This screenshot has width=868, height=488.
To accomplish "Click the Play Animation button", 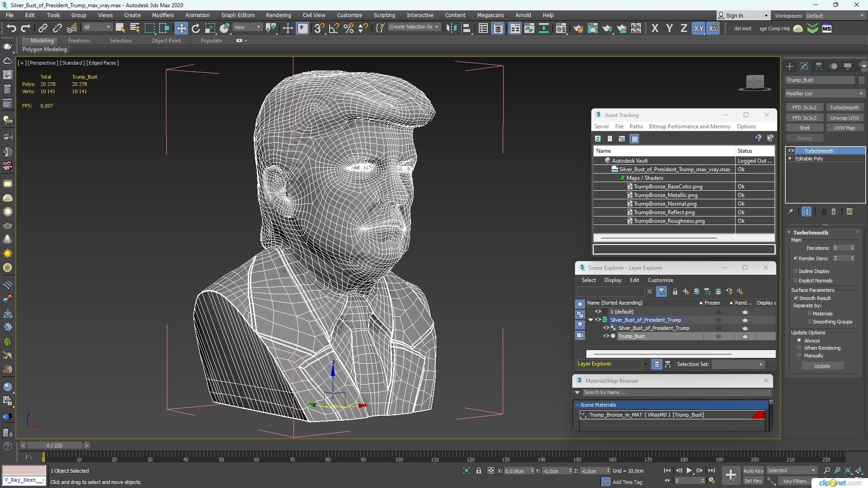I will pos(689,471).
